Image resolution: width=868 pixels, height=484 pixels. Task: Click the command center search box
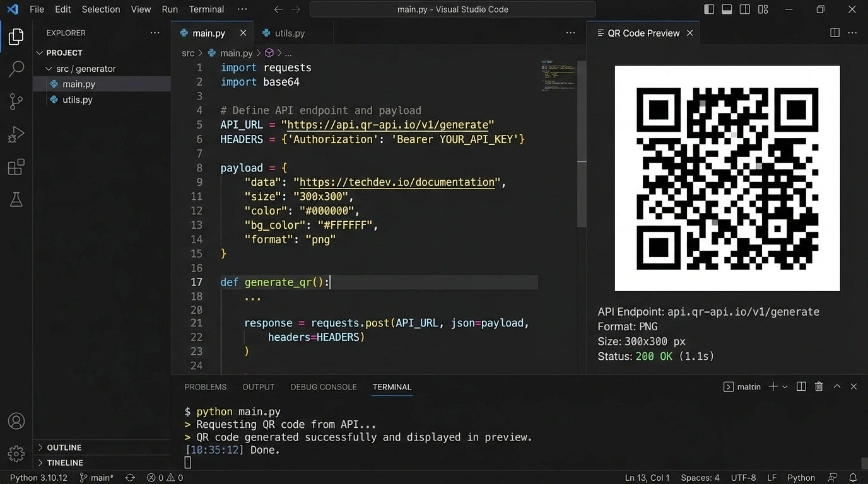pyautogui.click(x=452, y=9)
